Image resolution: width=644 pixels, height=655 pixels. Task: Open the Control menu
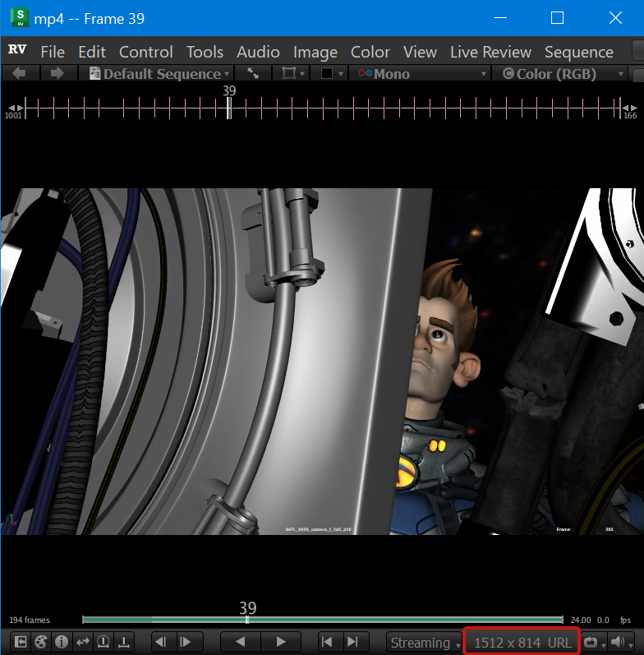pyautogui.click(x=145, y=53)
